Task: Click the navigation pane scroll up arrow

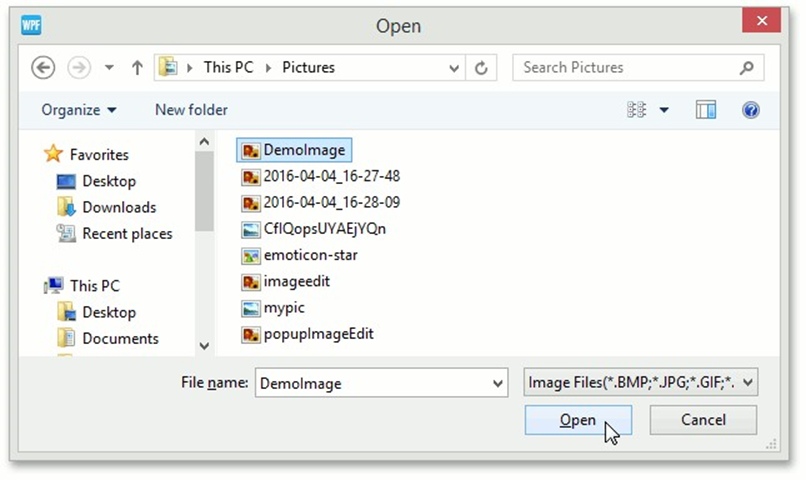Action: (204, 141)
